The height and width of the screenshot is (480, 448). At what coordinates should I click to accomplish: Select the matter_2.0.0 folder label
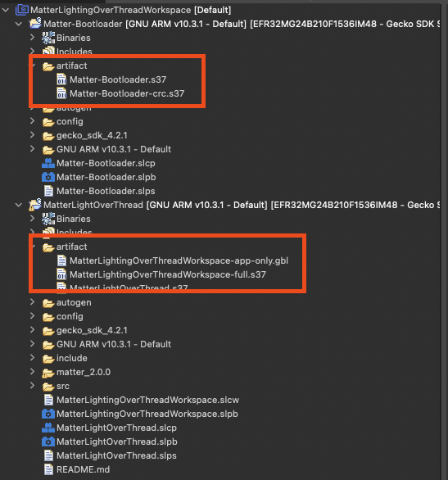(x=84, y=372)
